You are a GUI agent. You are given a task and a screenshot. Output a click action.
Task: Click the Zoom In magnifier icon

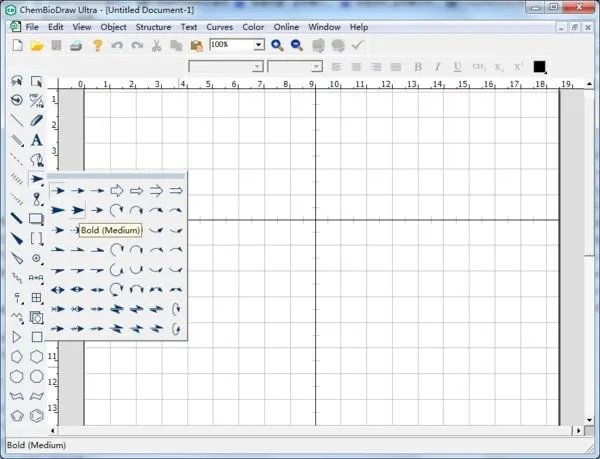point(277,45)
